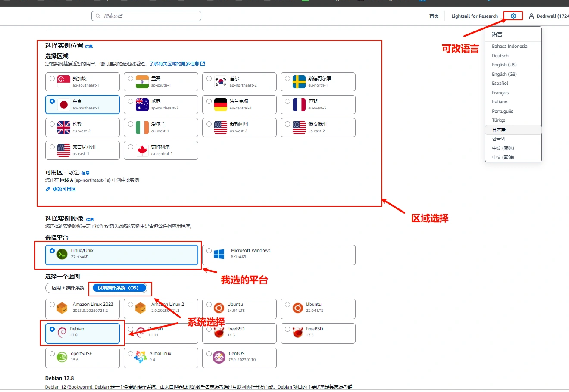This screenshot has width=569, height=392.
Task: Select English (US) in language list
Action: point(504,65)
